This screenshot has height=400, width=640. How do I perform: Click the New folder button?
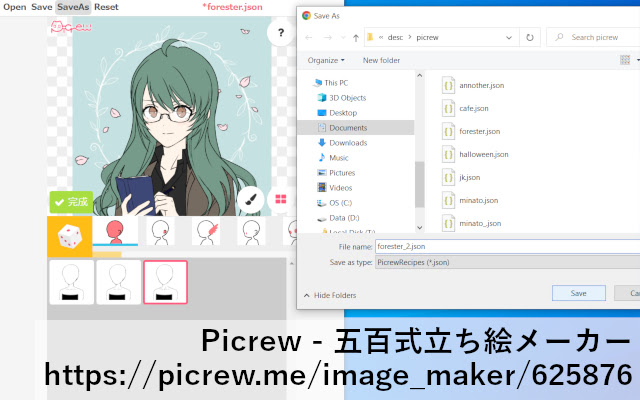(x=381, y=60)
